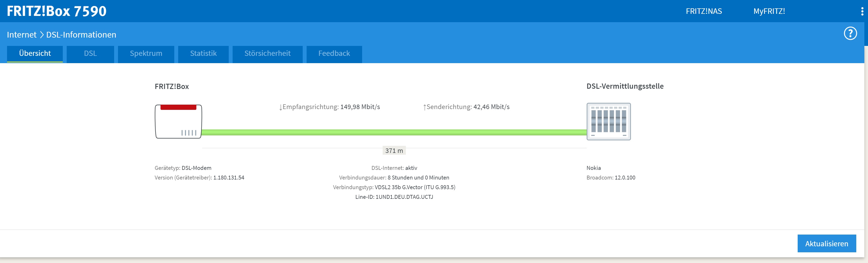Click the FRITZ!Box heading above the router
Image resolution: width=868 pixels, height=263 pixels.
point(171,86)
